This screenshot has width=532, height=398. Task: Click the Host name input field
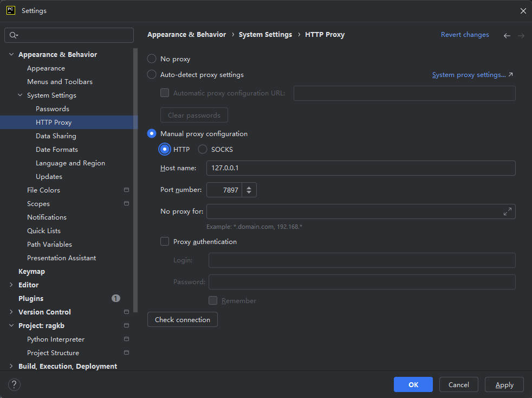point(361,168)
